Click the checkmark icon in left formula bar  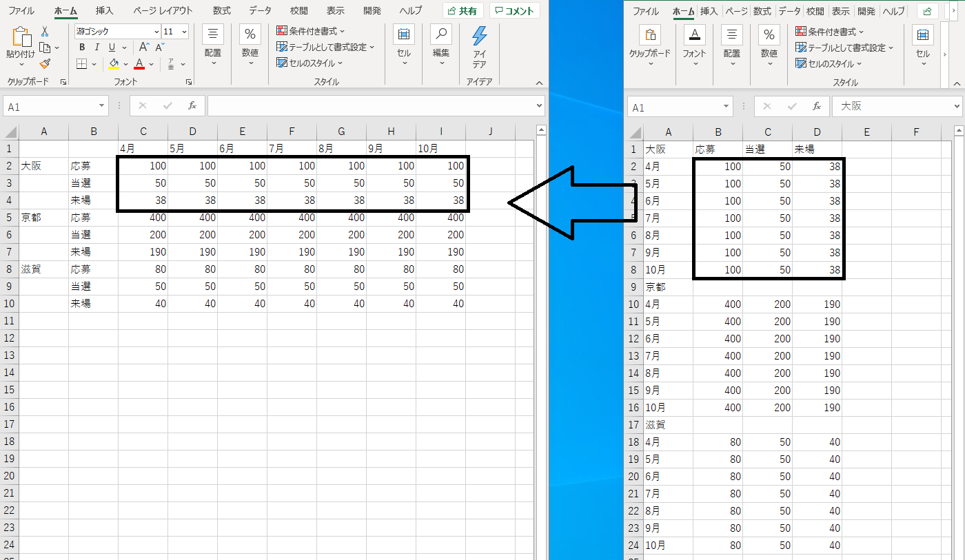click(x=167, y=105)
